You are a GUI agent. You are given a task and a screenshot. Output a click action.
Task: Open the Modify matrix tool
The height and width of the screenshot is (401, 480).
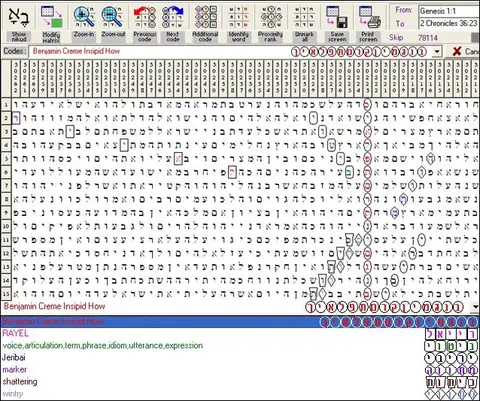point(51,23)
